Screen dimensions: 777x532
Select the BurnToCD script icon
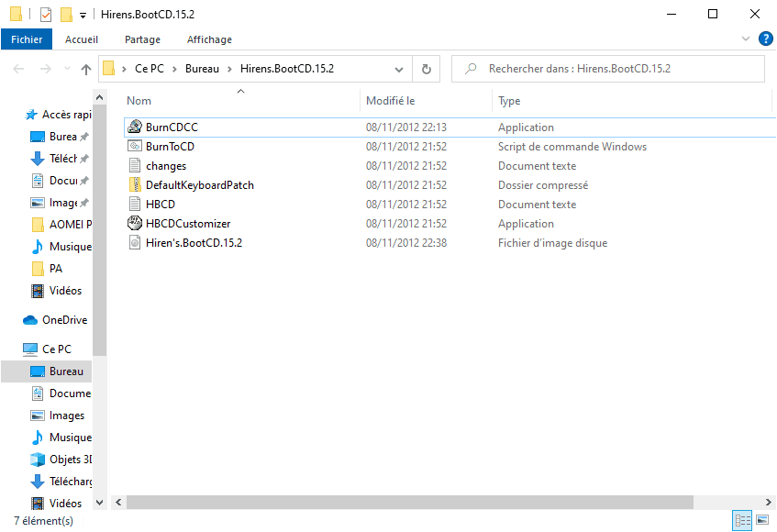135,146
